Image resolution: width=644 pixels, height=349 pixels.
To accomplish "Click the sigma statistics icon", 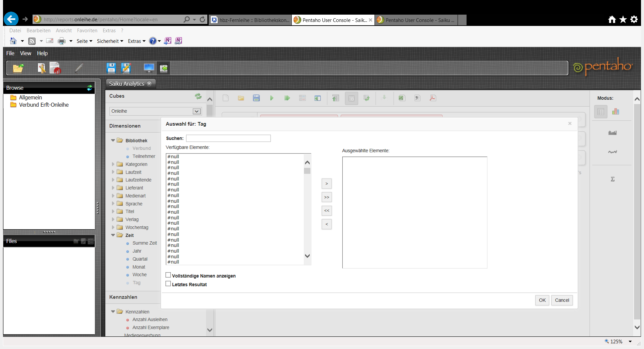I will tap(612, 179).
